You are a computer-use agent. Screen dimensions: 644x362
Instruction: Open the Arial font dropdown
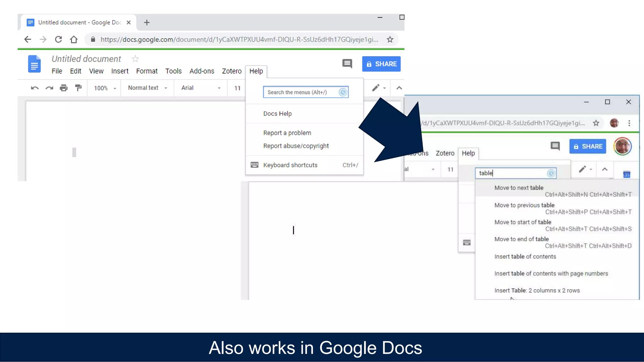(x=201, y=88)
